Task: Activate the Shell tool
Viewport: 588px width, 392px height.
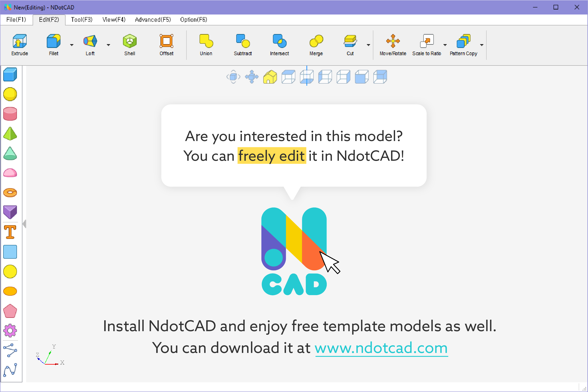Action: tap(130, 45)
